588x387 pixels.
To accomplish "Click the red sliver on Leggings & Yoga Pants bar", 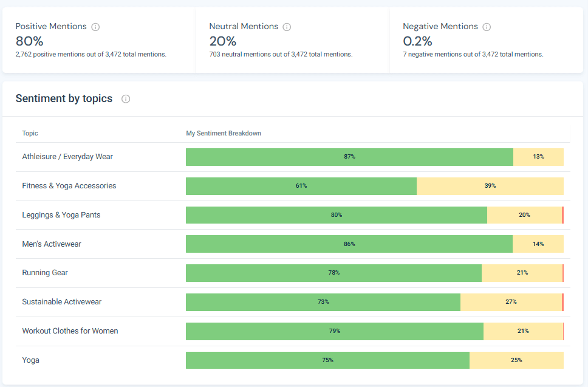I will pos(562,214).
